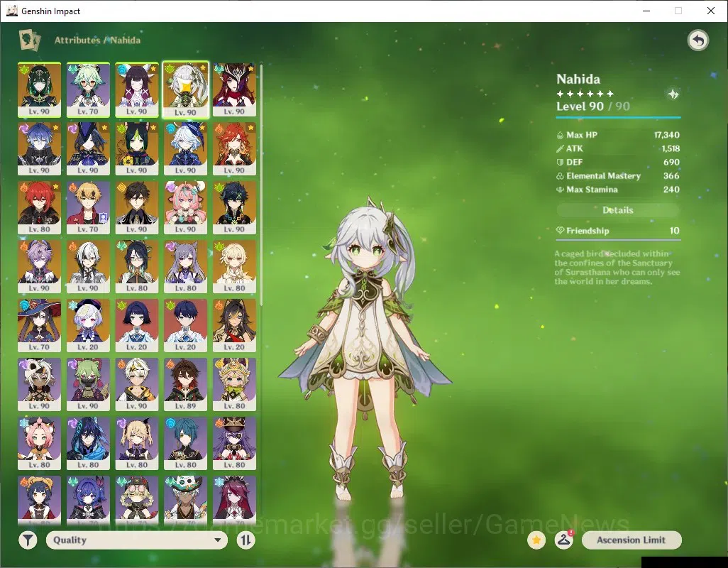The width and height of the screenshot is (728, 568).
Task: Open the Details stats panel
Action: [x=618, y=210]
